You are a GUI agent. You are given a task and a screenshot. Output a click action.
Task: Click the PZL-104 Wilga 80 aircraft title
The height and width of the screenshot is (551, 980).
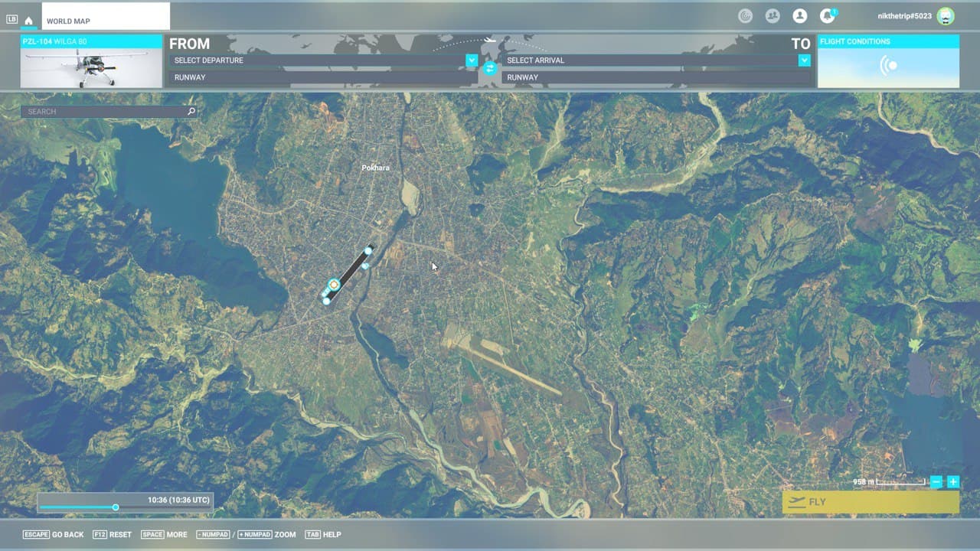pyautogui.click(x=54, y=41)
